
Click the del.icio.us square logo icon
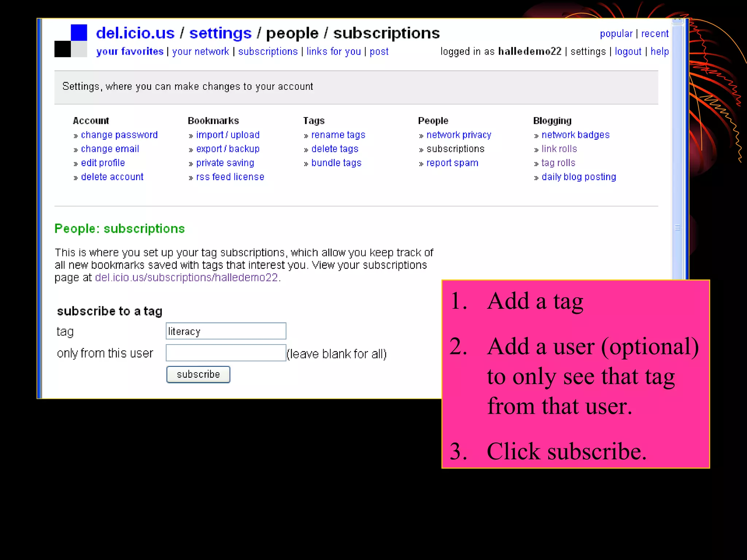71,41
